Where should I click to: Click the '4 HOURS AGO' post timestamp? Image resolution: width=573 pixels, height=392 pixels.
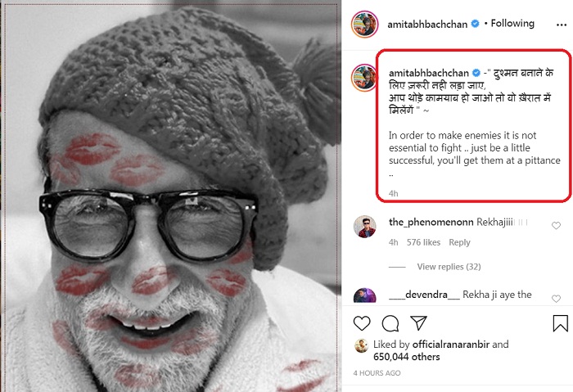(377, 373)
